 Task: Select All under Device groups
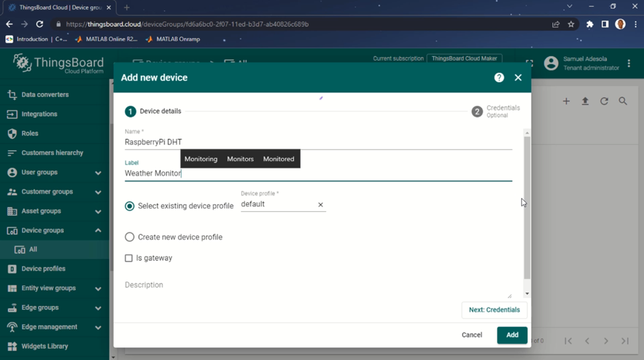(55, 250)
